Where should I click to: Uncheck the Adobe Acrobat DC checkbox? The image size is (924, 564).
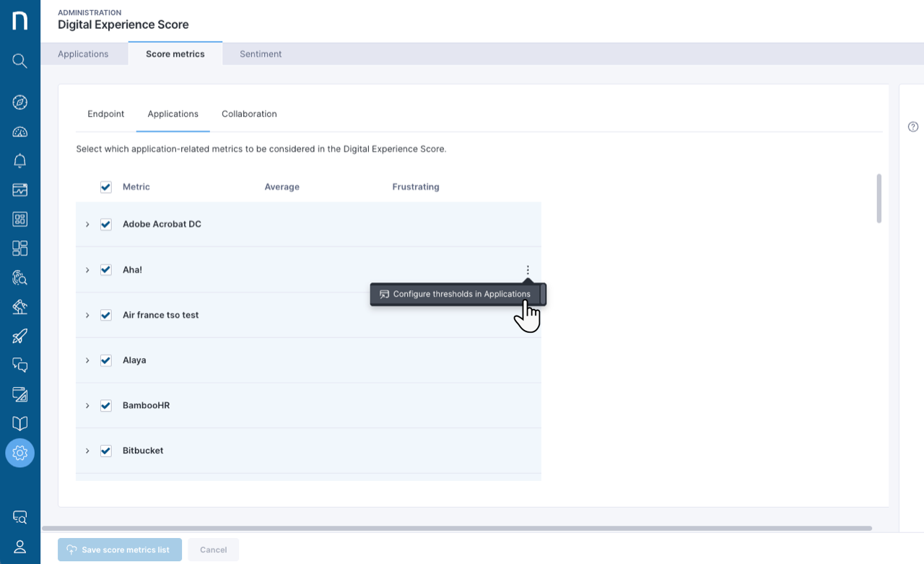click(x=106, y=225)
